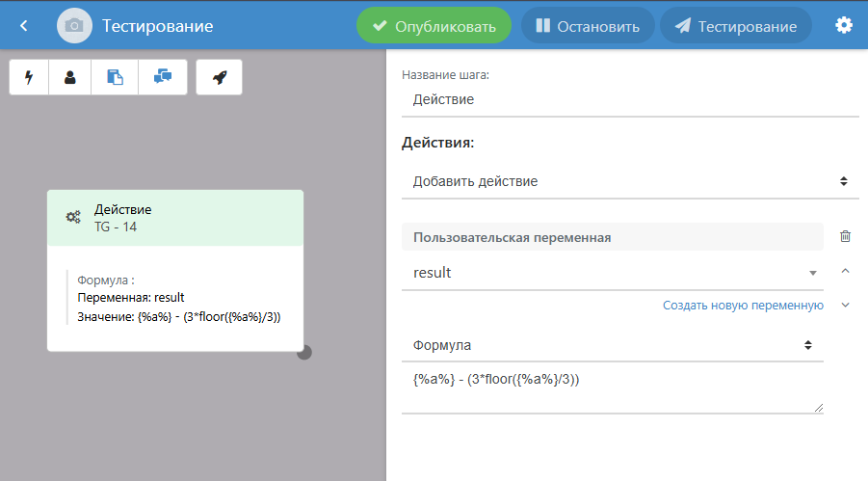Expand the 'Формула' type selector
The image size is (868, 481).
point(612,344)
